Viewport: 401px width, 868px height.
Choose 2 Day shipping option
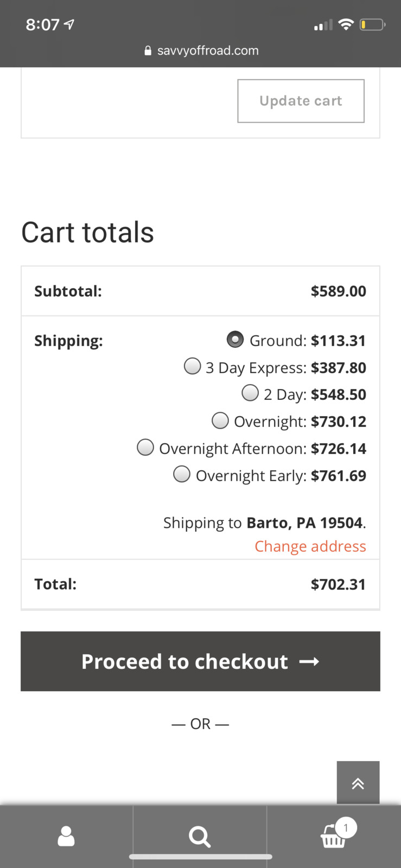point(250,393)
